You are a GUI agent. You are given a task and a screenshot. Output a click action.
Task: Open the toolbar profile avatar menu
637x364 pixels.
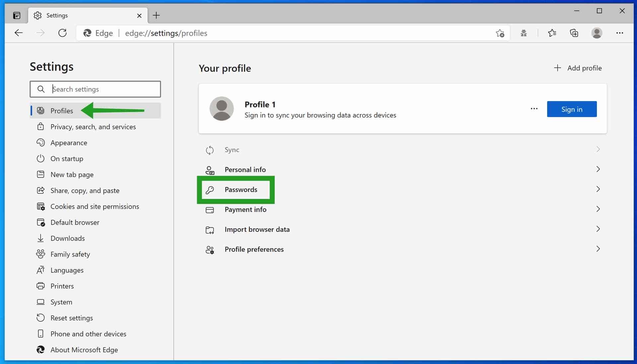[597, 33]
